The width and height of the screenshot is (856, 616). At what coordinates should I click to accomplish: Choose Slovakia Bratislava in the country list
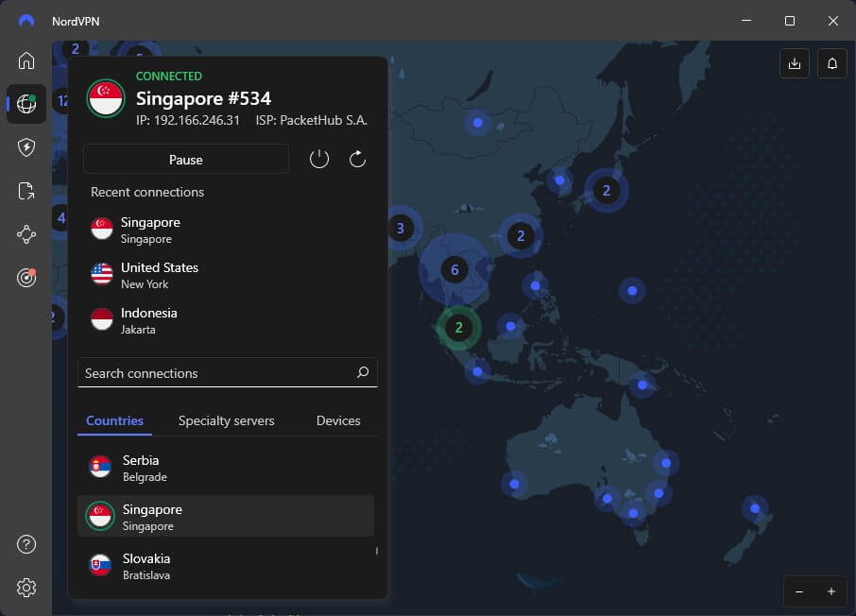[226, 566]
